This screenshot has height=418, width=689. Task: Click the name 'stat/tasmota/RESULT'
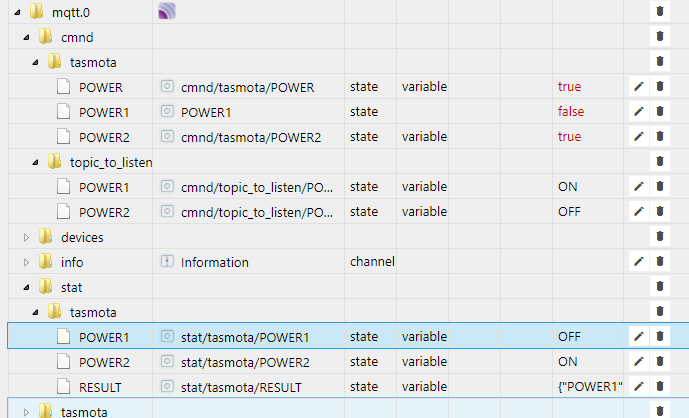(x=241, y=387)
